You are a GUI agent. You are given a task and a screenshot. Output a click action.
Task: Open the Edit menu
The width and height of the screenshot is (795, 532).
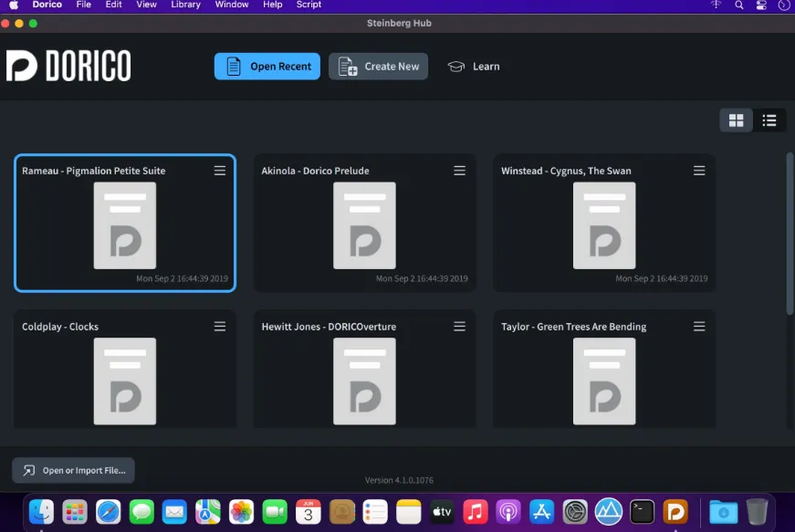113,5
